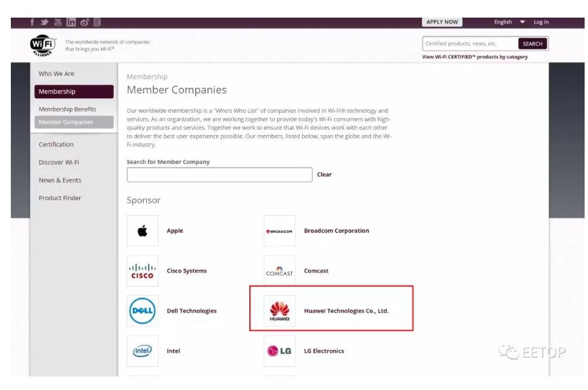Focus the Search for Member Company field
The height and width of the screenshot is (390, 588).
tap(219, 175)
